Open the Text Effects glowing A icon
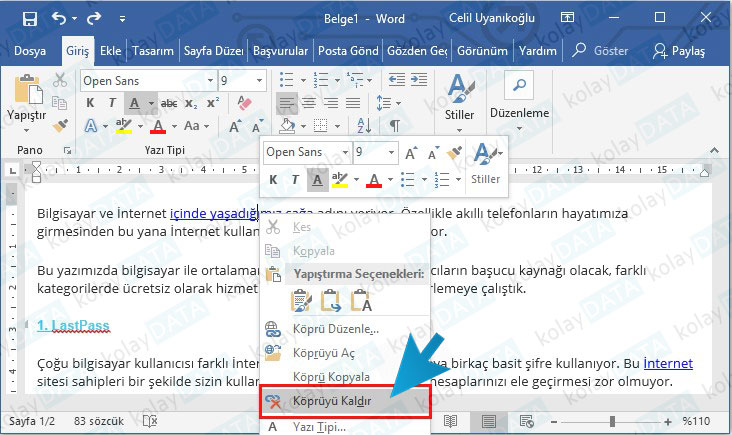The image size is (732, 435). click(91, 126)
